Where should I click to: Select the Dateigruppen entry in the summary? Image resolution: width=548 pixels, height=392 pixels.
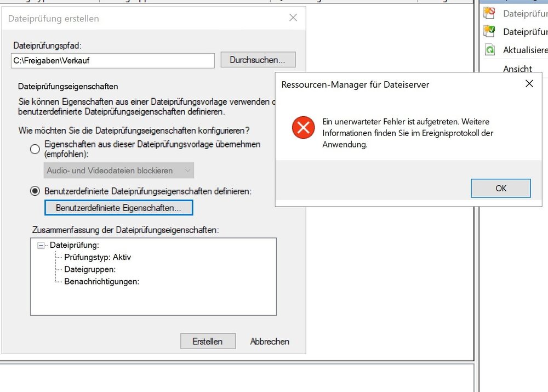pos(90,269)
